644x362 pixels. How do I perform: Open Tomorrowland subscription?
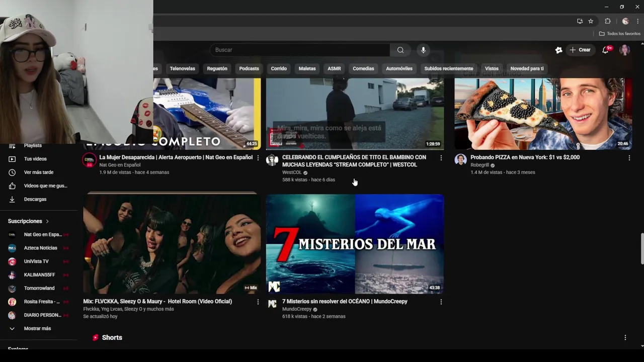pyautogui.click(x=39, y=288)
